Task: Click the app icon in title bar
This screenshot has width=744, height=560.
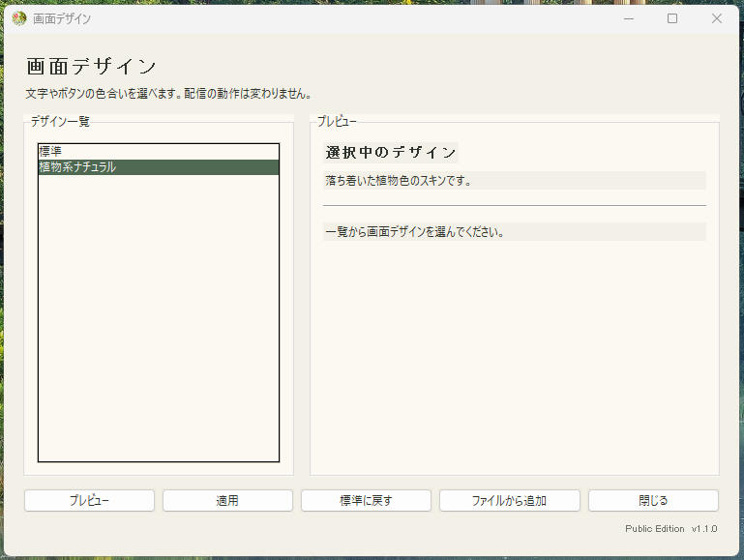Action: [x=18, y=18]
